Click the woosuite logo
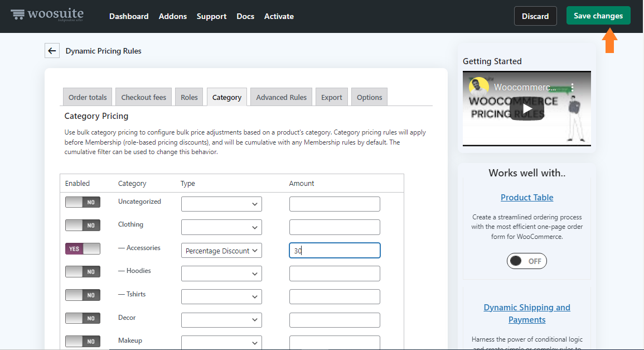 [47, 15]
